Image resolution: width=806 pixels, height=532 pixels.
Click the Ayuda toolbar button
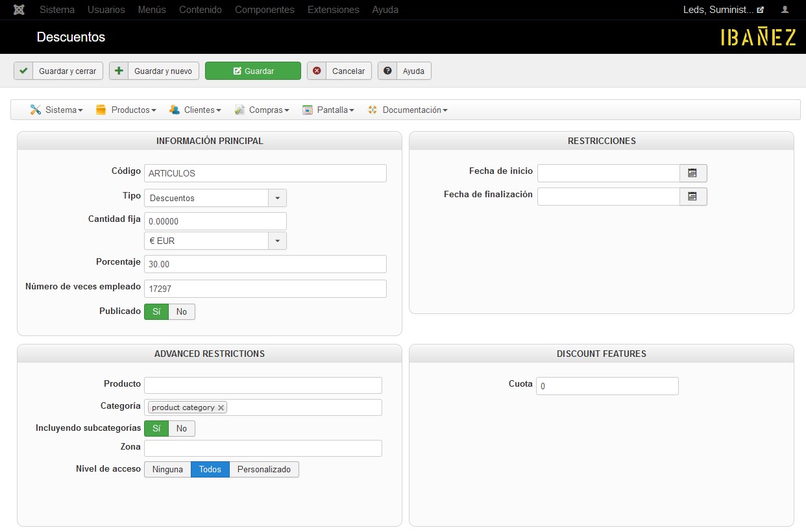404,71
